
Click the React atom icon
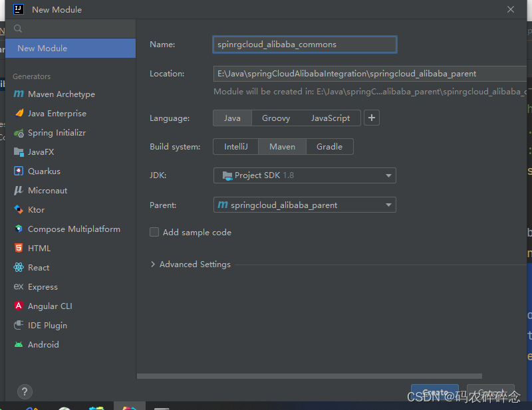[x=19, y=267]
